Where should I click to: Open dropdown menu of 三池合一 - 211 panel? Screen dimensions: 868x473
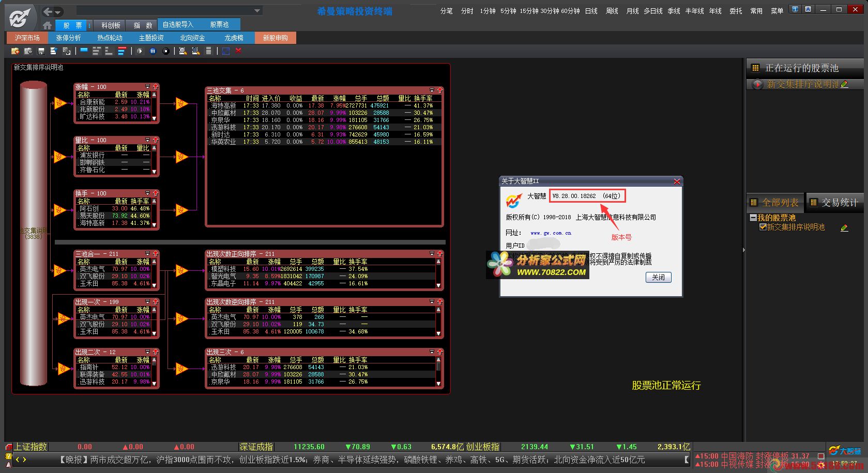tap(147, 253)
